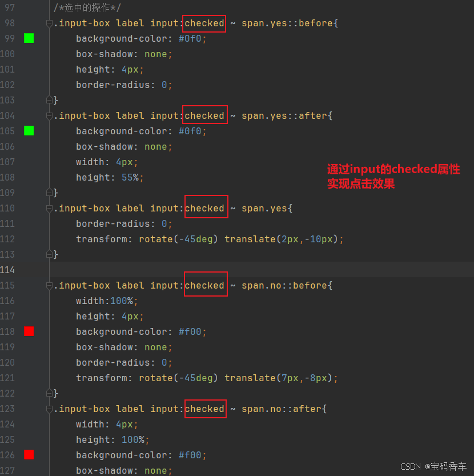474x476 pixels.
Task: Open red color swatch on line 126
Action: (29, 455)
